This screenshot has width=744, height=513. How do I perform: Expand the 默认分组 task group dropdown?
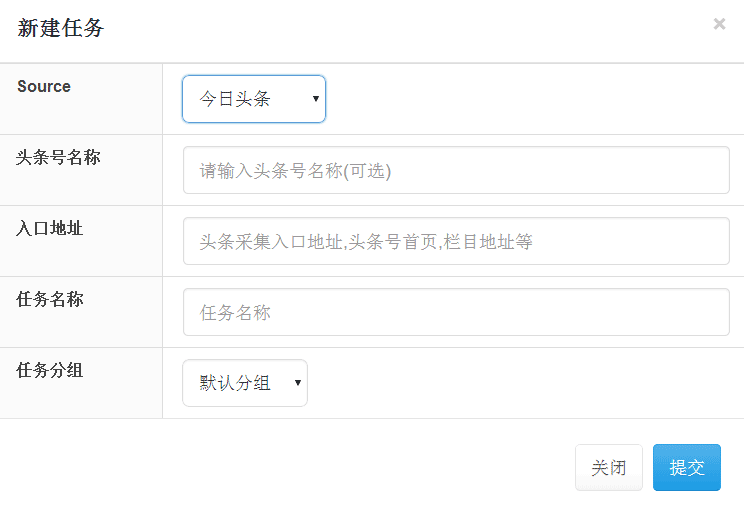tap(244, 383)
